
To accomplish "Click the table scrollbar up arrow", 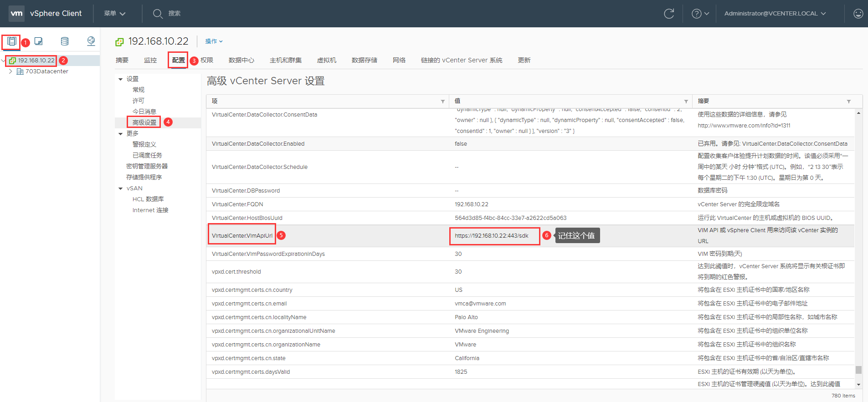I will click(858, 113).
